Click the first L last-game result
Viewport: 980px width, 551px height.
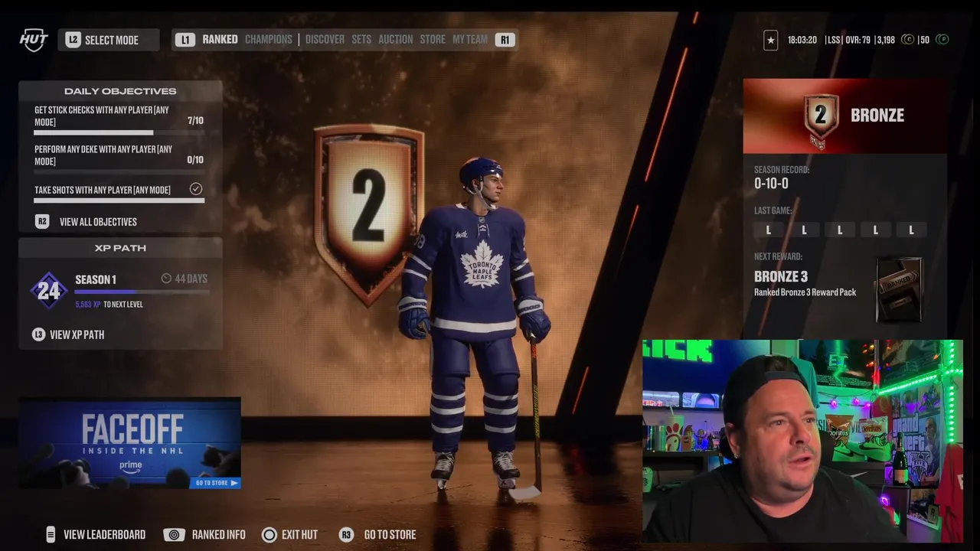click(769, 230)
